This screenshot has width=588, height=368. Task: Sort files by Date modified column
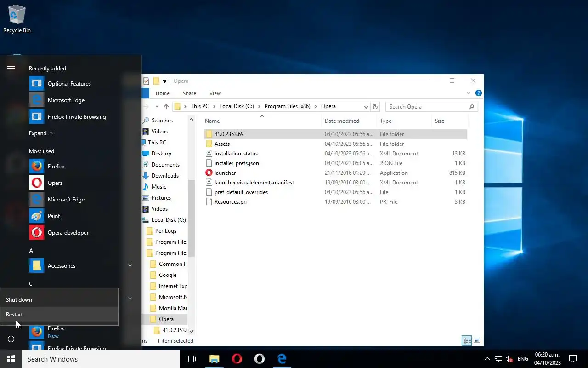pyautogui.click(x=349, y=121)
